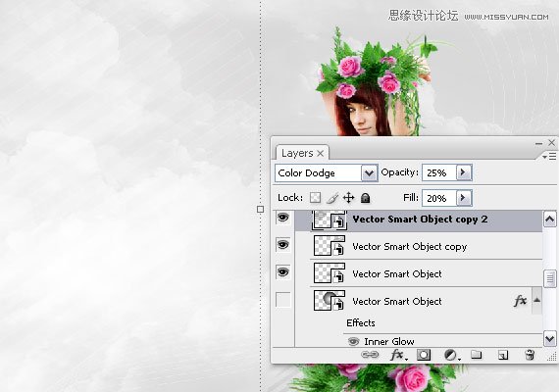Screen dimensions: 559x392
Task: Open the Fill slider arrow
Action: (464, 198)
